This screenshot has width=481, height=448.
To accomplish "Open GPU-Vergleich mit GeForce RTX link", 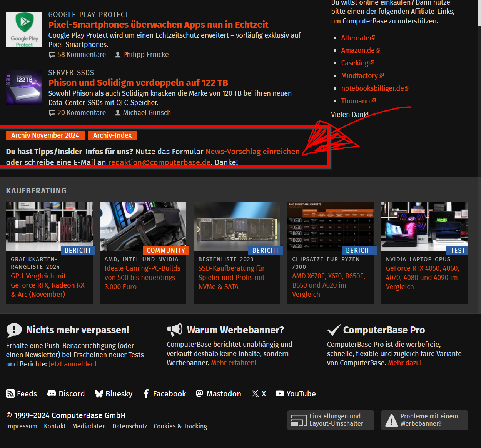I will coord(48,285).
